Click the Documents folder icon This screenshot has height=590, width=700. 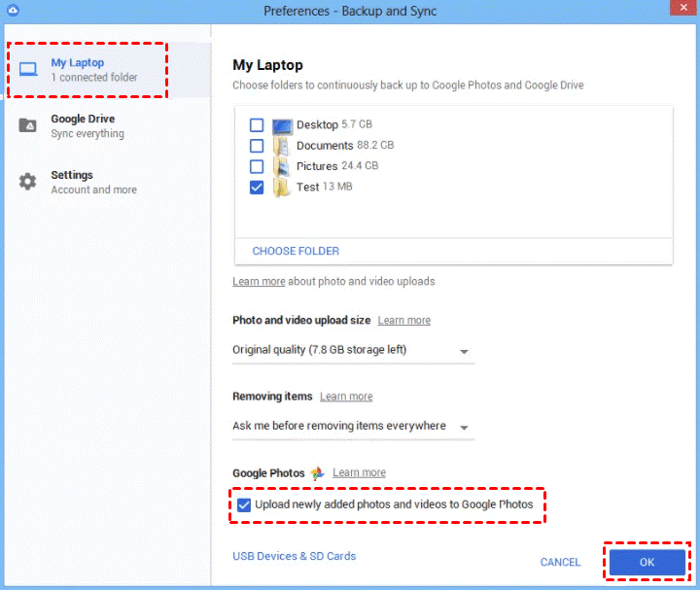pos(281,146)
